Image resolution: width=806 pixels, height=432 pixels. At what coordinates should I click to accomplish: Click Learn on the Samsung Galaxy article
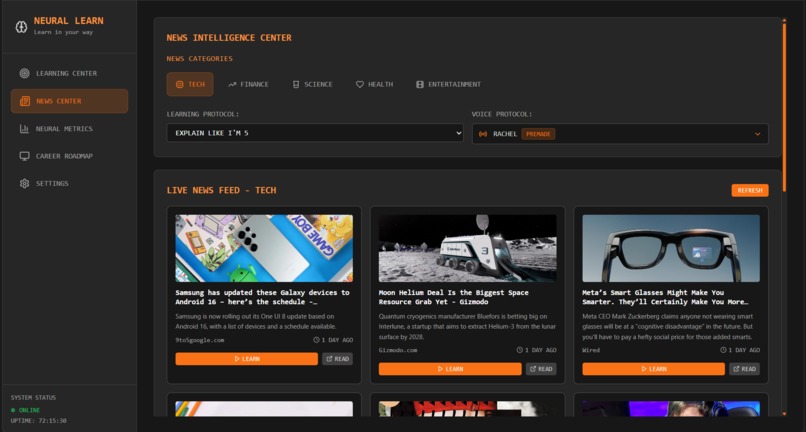tap(246, 359)
